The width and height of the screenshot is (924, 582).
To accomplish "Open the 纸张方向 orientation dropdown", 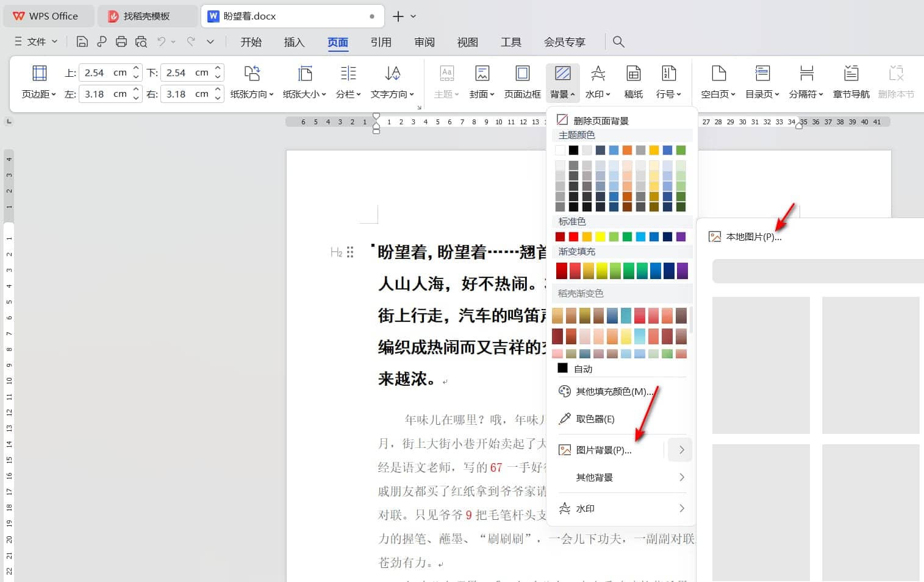I will [252, 82].
